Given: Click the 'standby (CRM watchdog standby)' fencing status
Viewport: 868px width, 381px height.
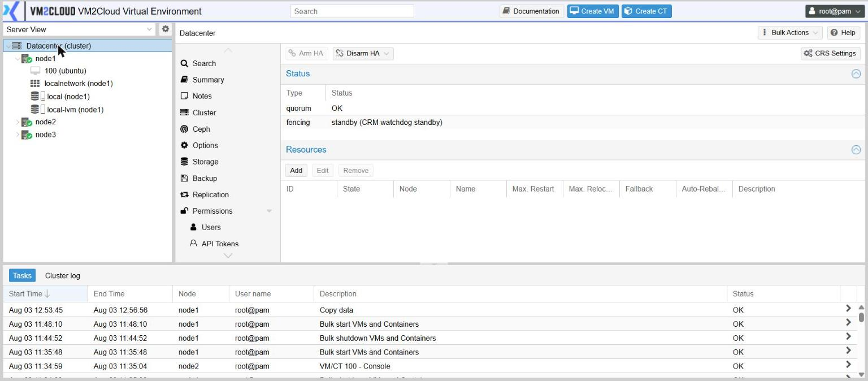Looking at the screenshot, I should click(x=387, y=122).
